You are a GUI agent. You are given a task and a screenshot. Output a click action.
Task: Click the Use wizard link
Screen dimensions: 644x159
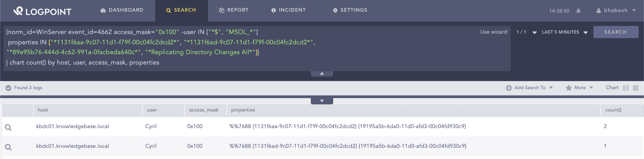493,32
